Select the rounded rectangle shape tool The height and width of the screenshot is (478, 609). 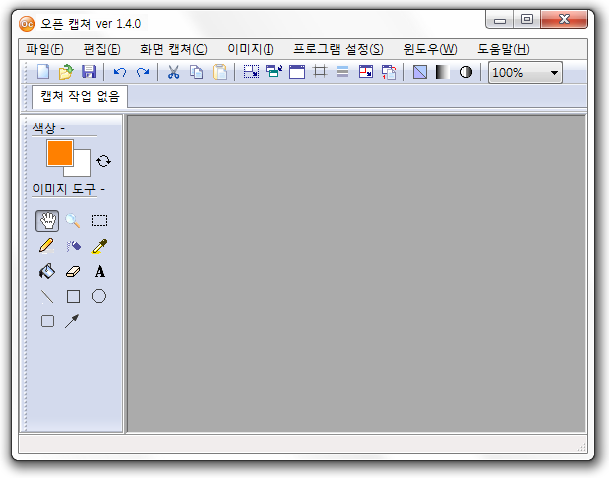click(47, 321)
